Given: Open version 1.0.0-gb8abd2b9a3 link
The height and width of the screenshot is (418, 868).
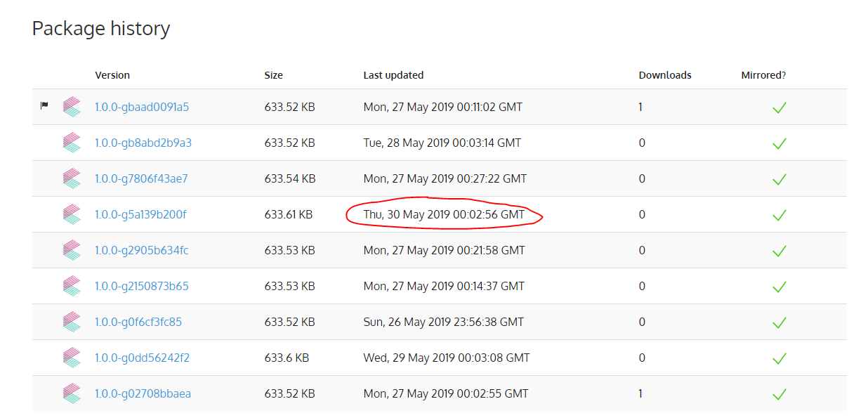Looking at the screenshot, I should [x=143, y=143].
